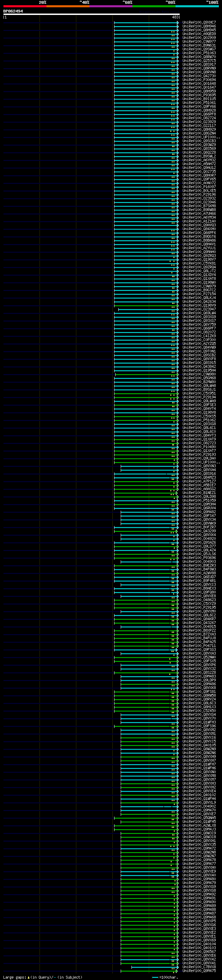Open the last hit UniRef100_Q9M475
The image size is (222, 980).
point(199,971)
